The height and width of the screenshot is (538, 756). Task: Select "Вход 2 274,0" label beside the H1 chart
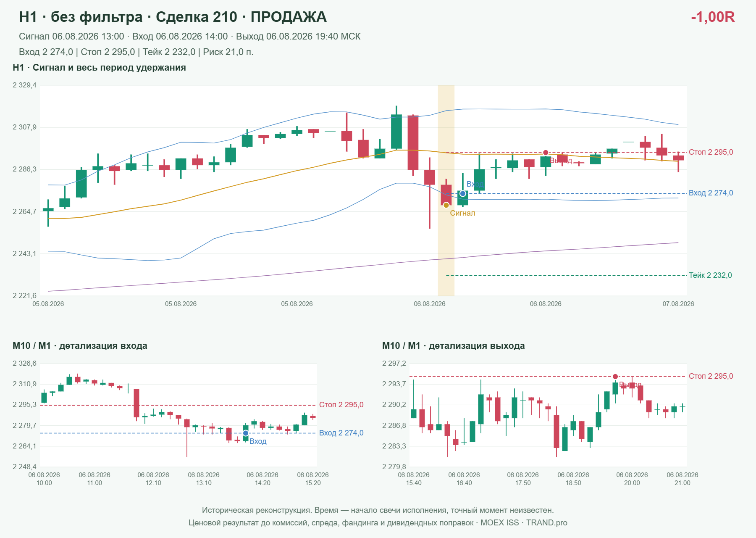click(711, 193)
